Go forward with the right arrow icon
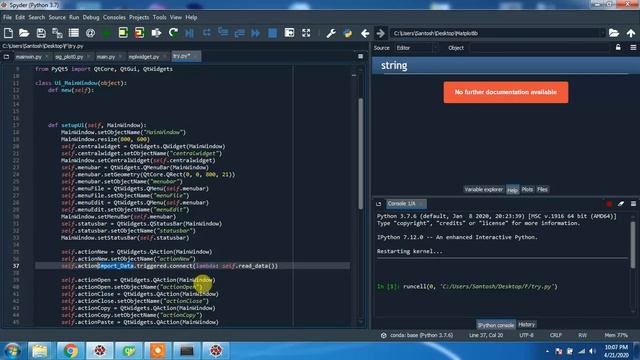This screenshot has height=360, width=640. click(380, 33)
